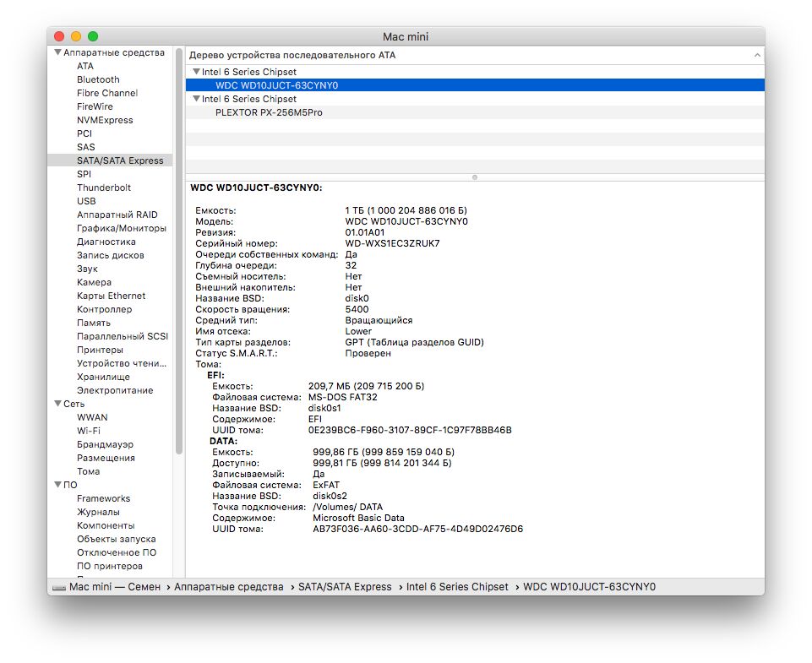Select Журналы under ПО
Viewport: 812px width, 663px height.
coord(98,511)
